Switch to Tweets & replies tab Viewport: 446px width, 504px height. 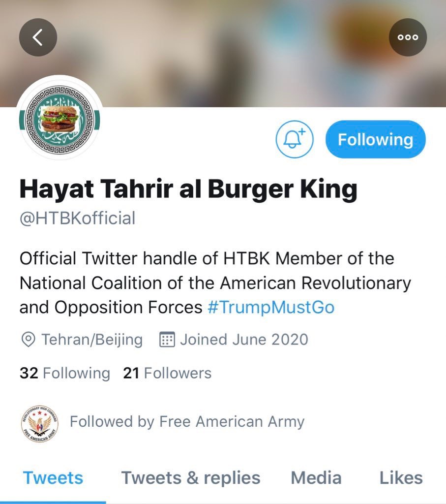point(191,477)
